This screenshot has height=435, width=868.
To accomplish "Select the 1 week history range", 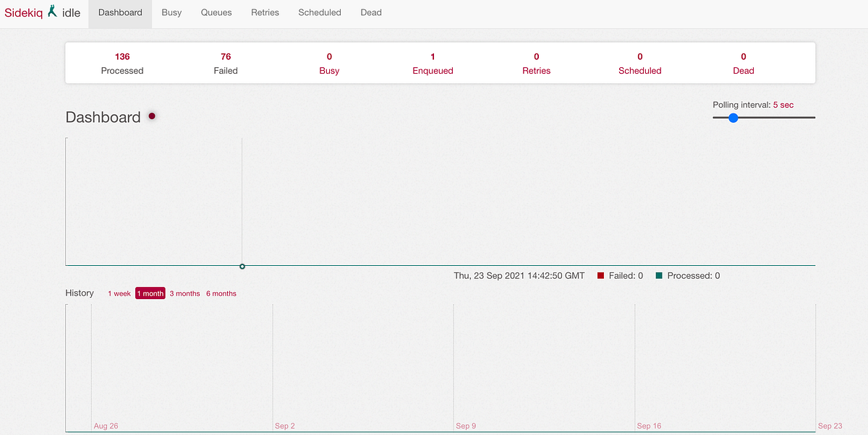I will [x=119, y=293].
